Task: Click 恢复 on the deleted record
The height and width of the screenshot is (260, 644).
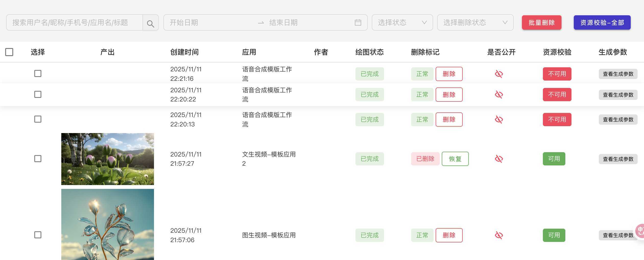Action: [455, 159]
